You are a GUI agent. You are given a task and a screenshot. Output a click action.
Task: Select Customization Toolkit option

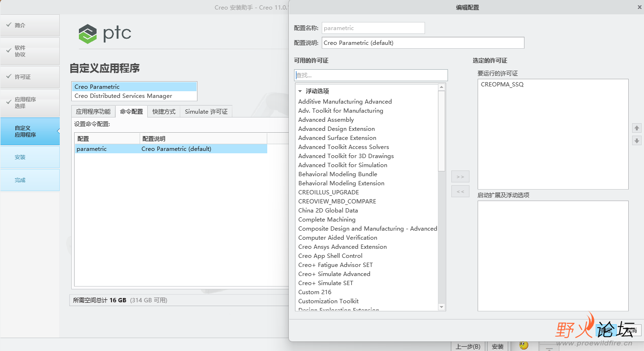[x=328, y=301]
